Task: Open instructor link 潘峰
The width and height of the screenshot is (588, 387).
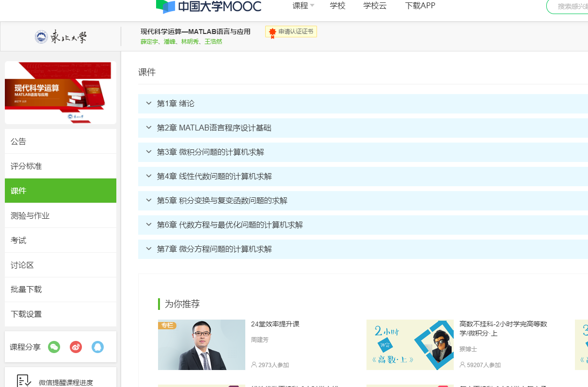Action: coord(170,42)
